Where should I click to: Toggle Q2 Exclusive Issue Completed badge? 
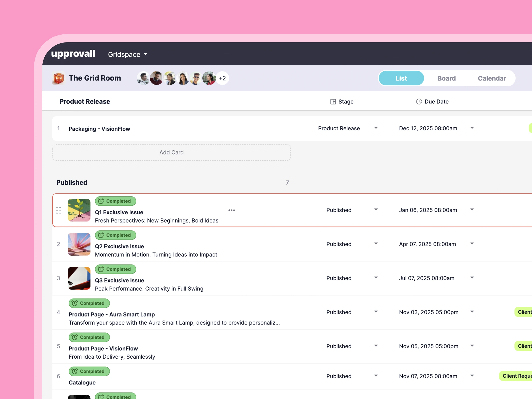pos(115,235)
